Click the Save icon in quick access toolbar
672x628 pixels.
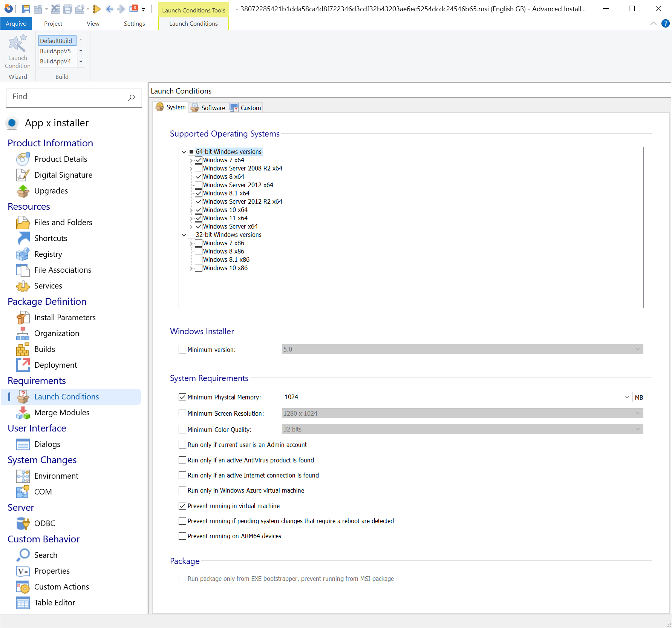click(26, 9)
